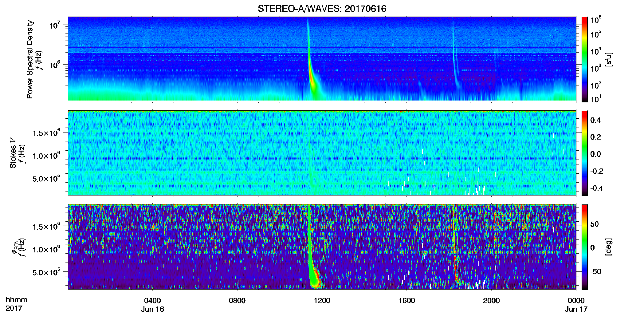644x332 pixels.
Task: Click the 2000 time axis tick label
Action: 491,300
